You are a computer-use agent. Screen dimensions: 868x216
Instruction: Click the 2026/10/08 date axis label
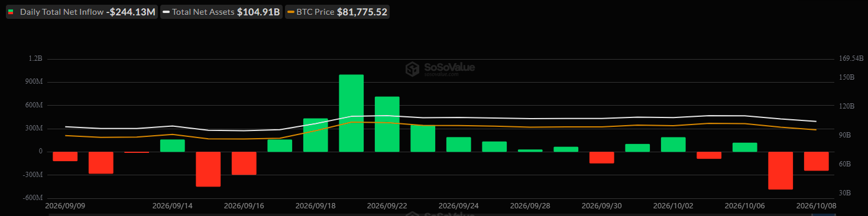coord(817,206)
